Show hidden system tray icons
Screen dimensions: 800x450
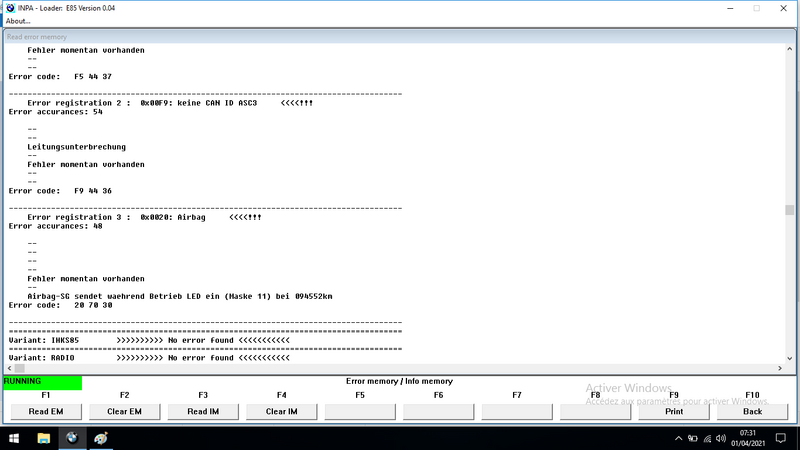tap(678, 438)
